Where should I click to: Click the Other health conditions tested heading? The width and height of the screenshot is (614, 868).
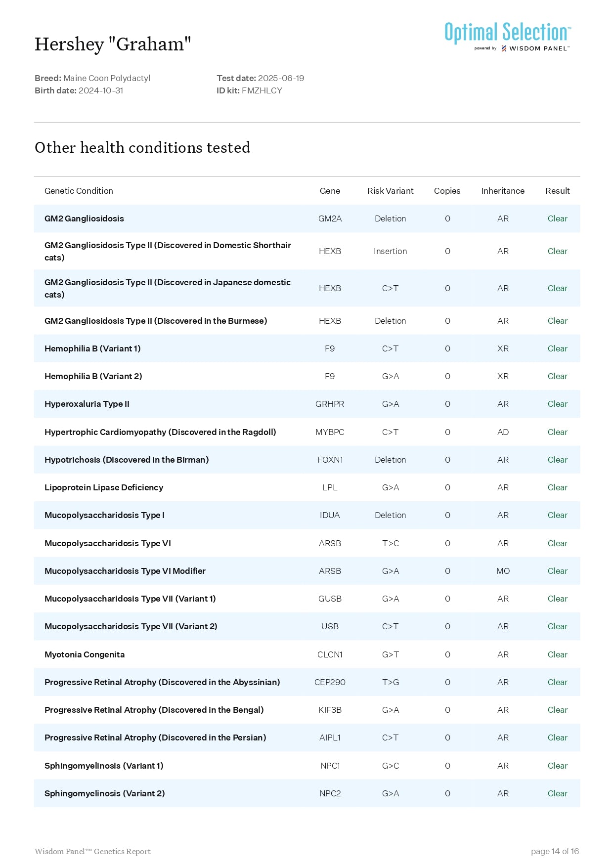[x=142, y=147]
